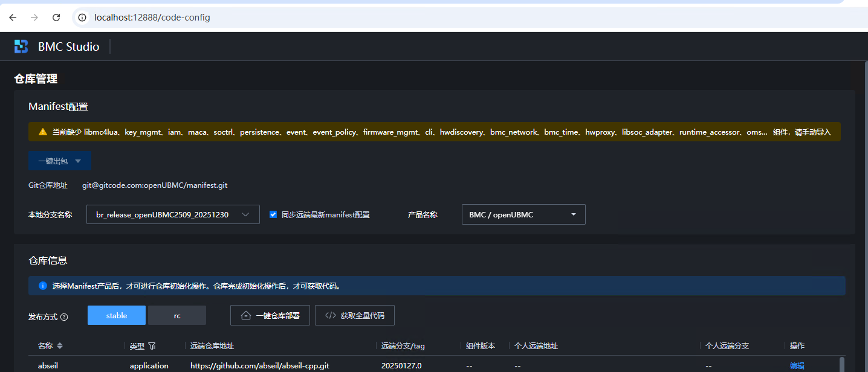Click the blue info circle icon
Viewport: 868px width, 372px height.
point(43,286)
